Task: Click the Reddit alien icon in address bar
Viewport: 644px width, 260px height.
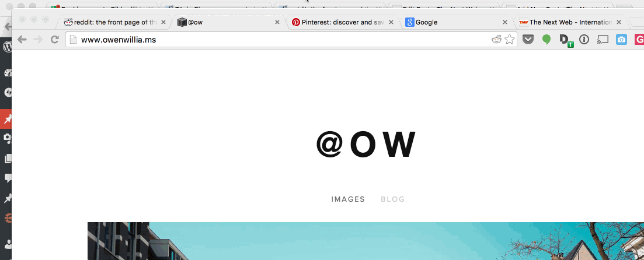Action: (x=497, y=40)
